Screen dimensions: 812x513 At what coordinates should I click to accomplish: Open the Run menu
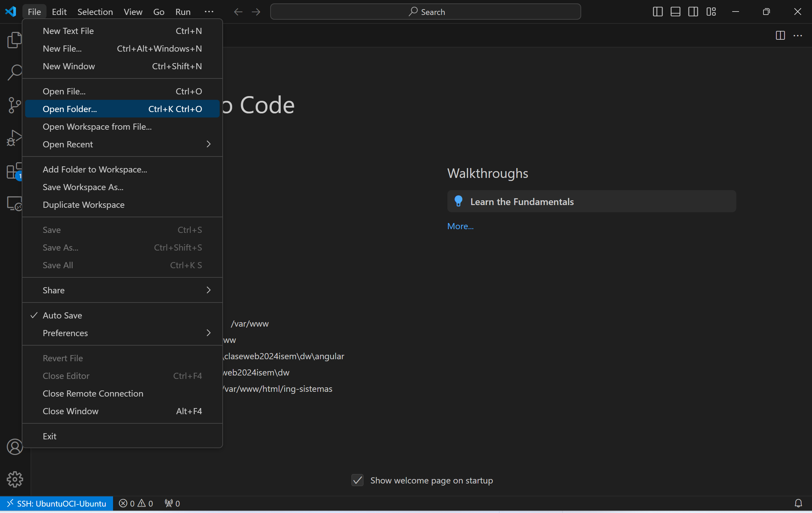[183, 12]
